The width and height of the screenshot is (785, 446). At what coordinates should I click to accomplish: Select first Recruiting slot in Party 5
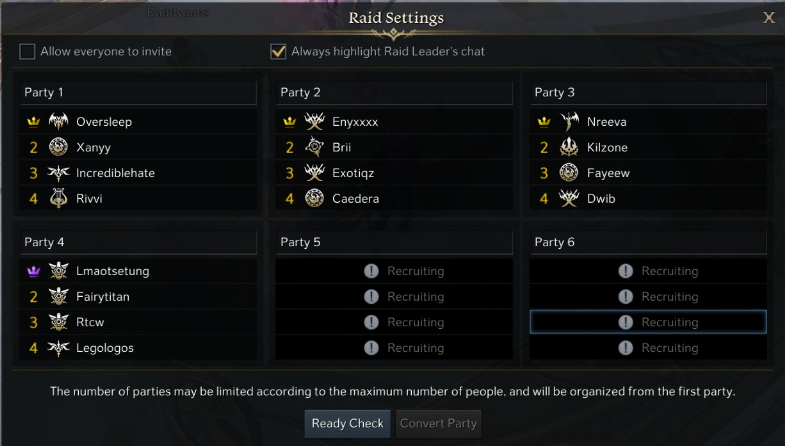click(x=396, y=271)
